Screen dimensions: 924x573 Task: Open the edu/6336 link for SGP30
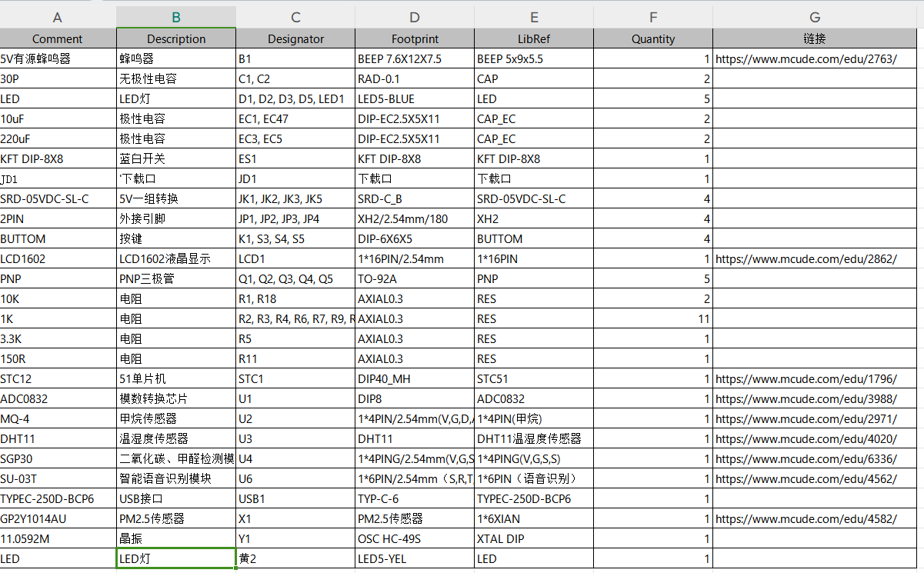tap(806, 459)
